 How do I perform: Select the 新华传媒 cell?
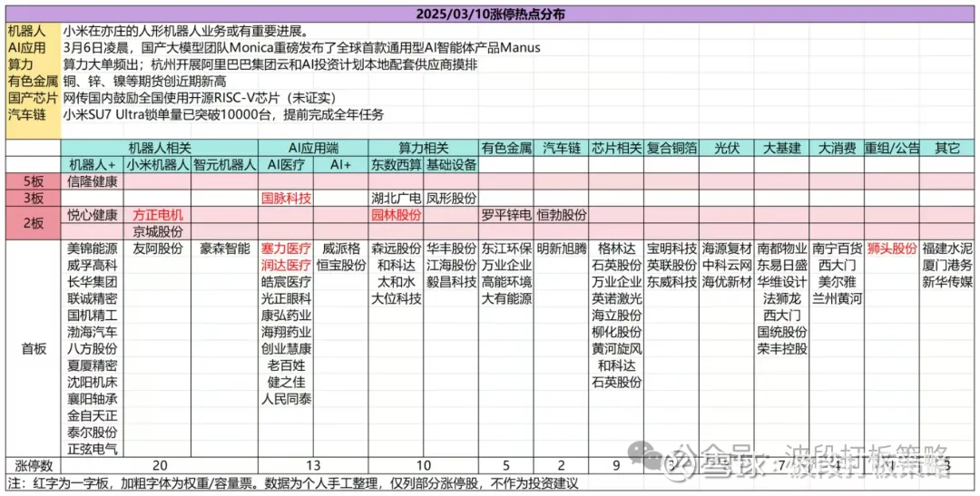tap(946, 282)
